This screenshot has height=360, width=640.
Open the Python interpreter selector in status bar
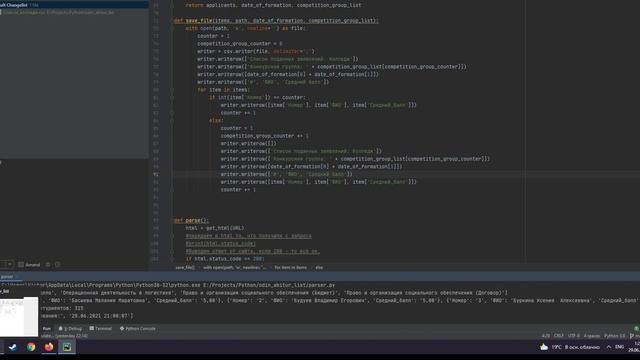click(x=614, y=336)
